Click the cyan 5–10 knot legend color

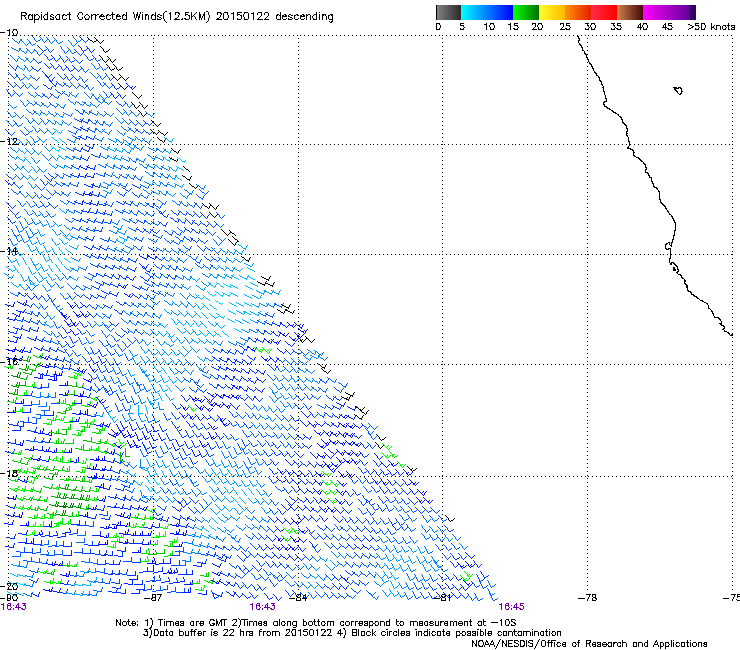[x=474, y=12]
